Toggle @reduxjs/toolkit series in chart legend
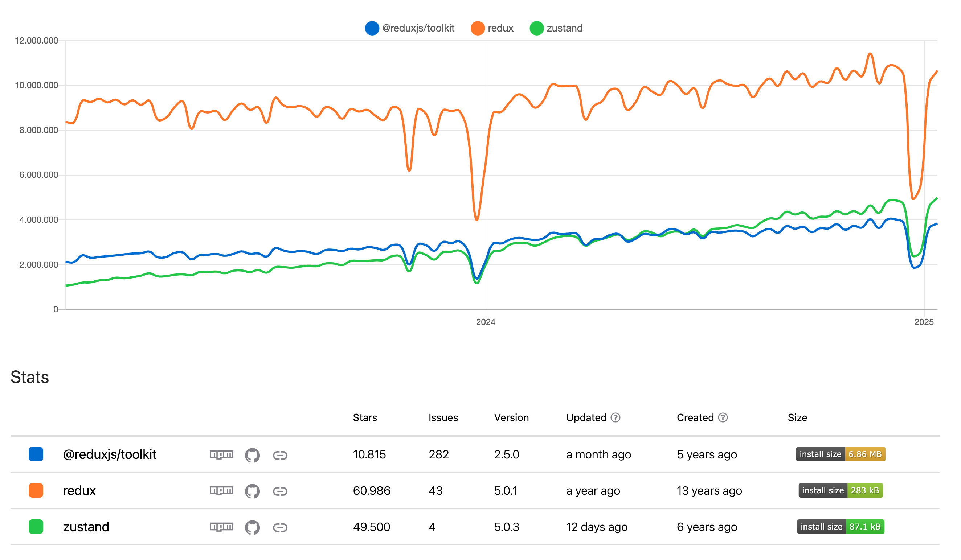961x560 pixels. (410, 28)
